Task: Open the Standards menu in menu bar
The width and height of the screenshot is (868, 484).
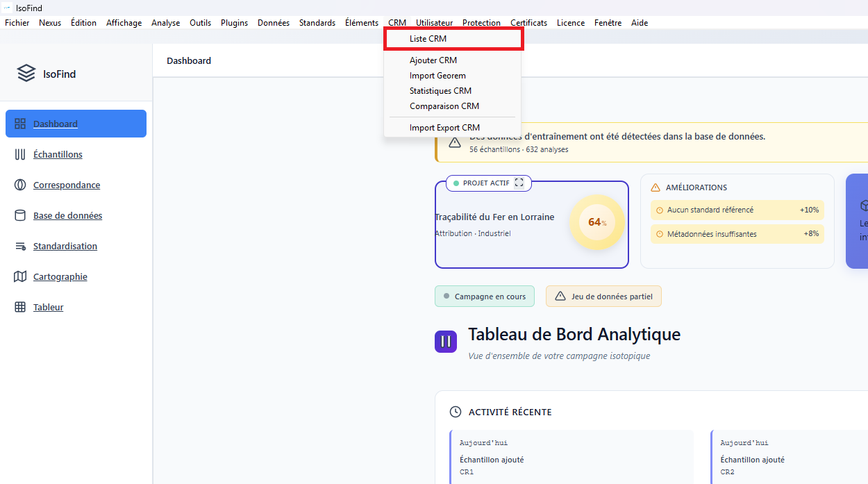Action: coord(317,23)
